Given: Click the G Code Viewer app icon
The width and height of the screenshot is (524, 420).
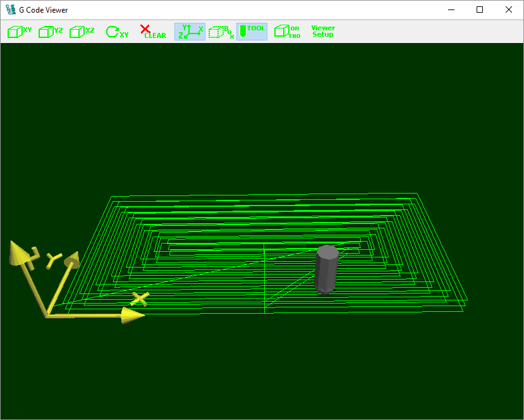Looking at the screenshot, I should coord(10,10).
